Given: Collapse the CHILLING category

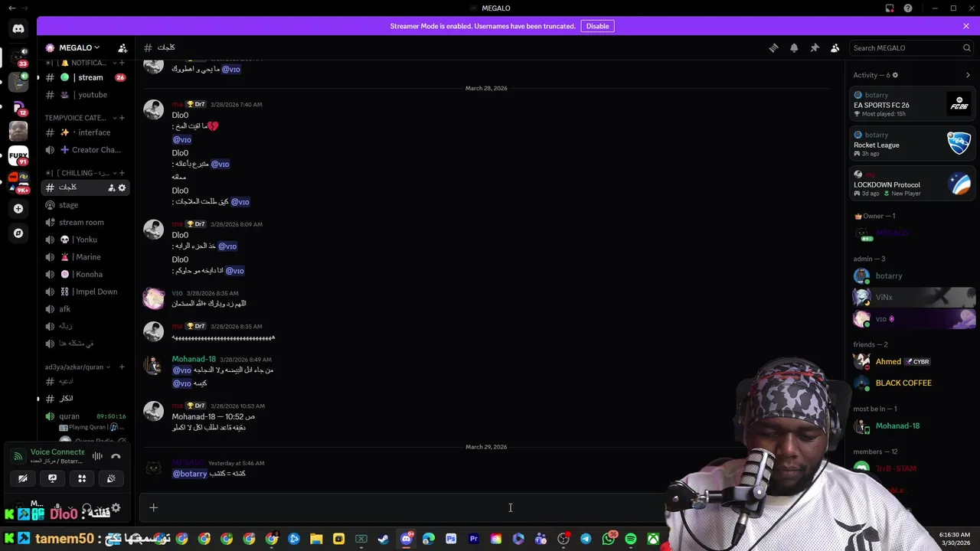Looking at the screenshot, I should [80, 173].
